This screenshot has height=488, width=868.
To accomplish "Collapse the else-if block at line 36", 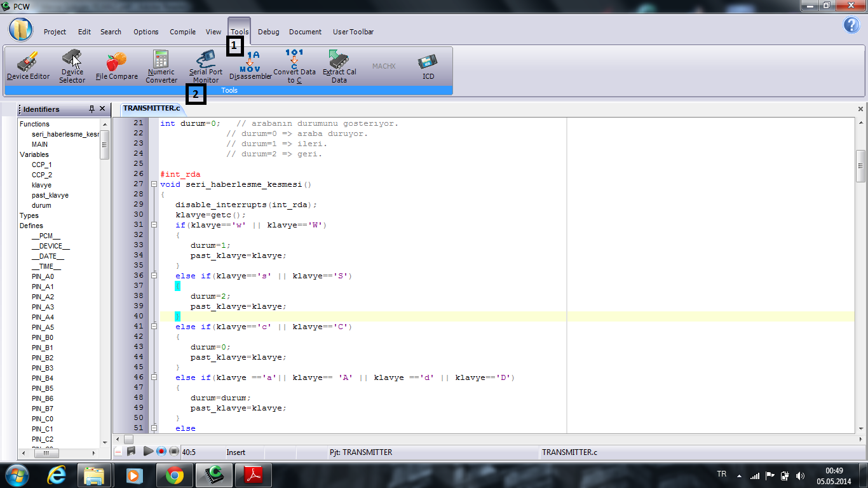I will 154,276.
